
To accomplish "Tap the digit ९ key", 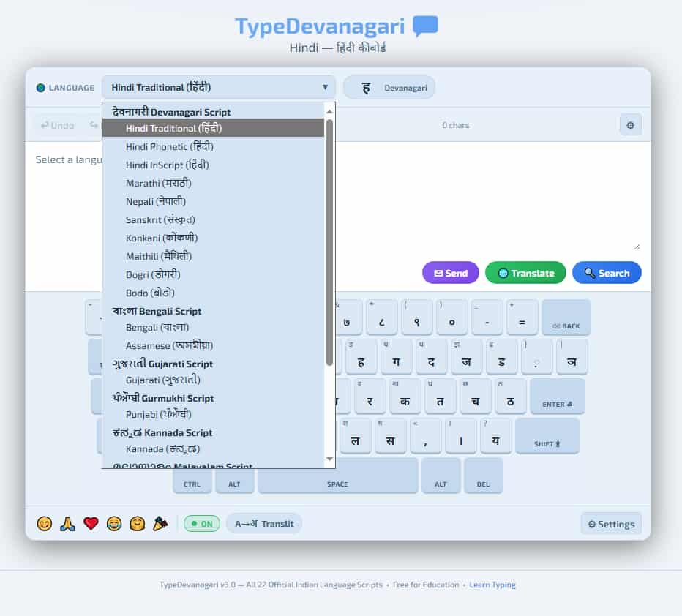I will [416, 317].
